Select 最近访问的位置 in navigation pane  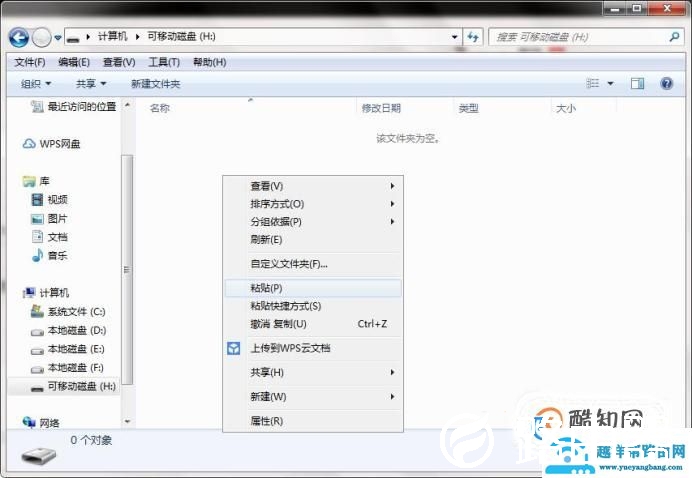click(x=74, y=106)
